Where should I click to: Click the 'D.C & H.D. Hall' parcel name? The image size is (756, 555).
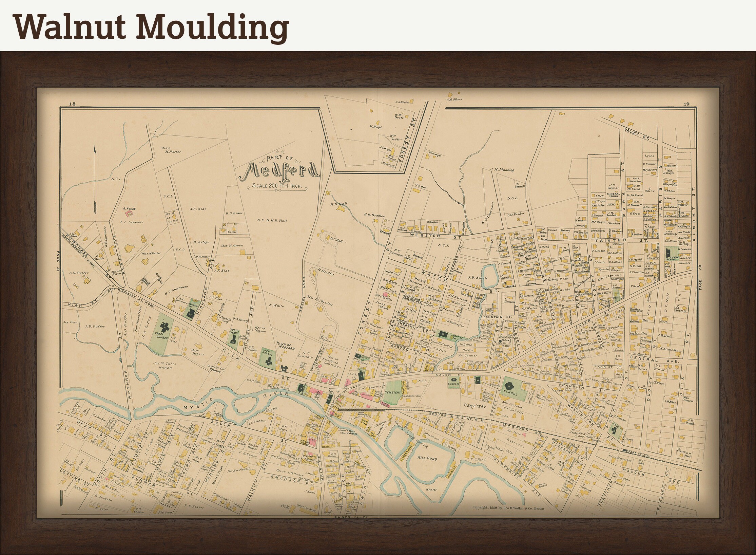(272, 220)
